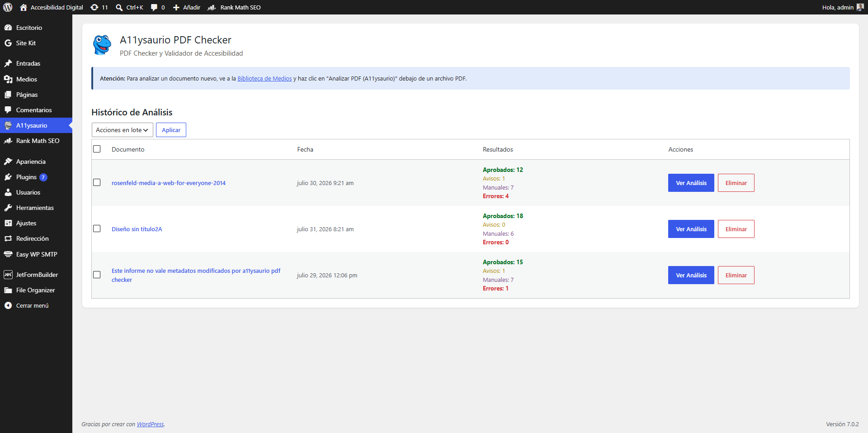868x433 pixels.
Task: Click Ver Análisis for Este informe no vale
Action: click(x=691, y=275)
